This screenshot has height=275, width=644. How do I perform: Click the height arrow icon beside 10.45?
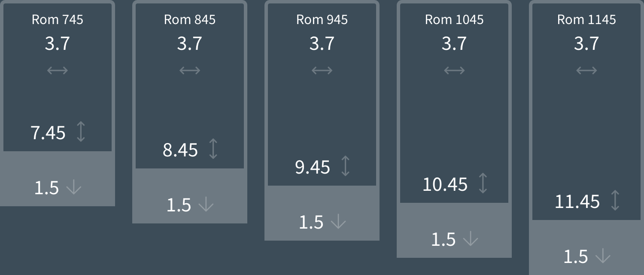coord(483,183)
